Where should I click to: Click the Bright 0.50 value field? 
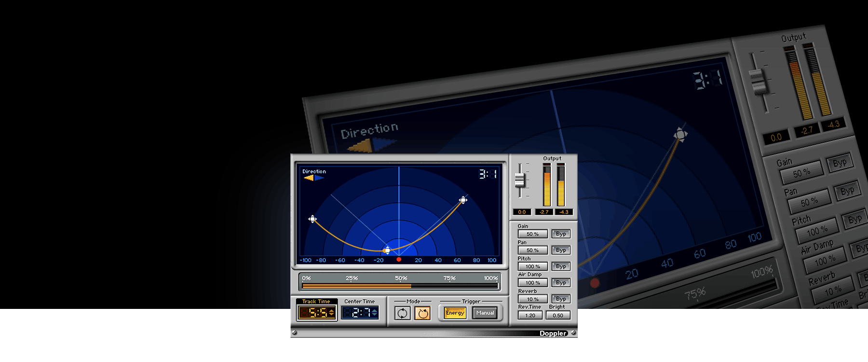click(558, 315)
